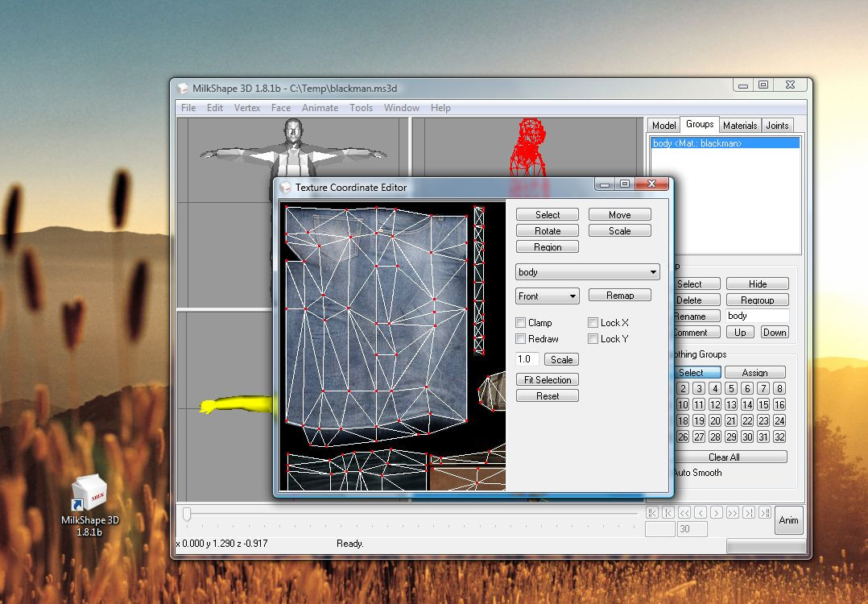868x604 pixels.
Task: Expand the body group dropdown
Action: 653,272
